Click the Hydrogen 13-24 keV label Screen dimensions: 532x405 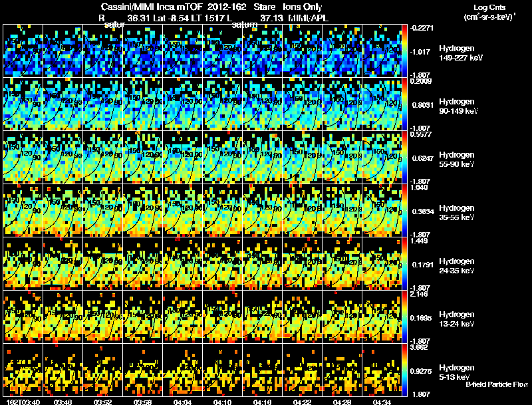pyautogui.click(x=457, y=319)
